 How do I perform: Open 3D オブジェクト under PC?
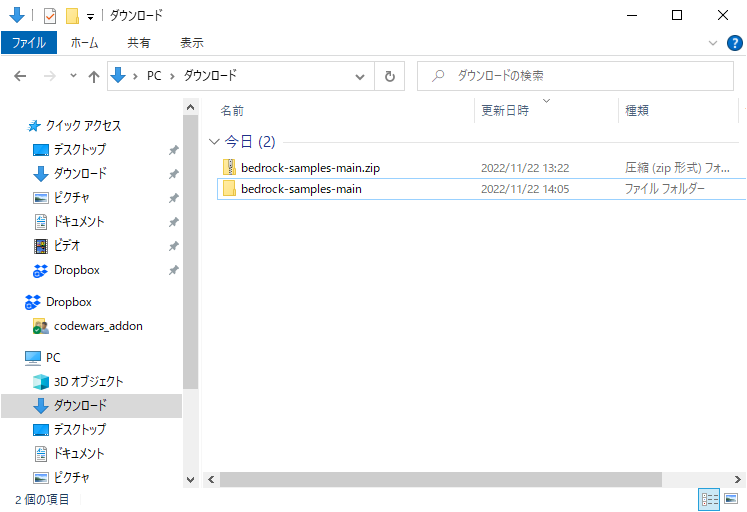[88, 381]
